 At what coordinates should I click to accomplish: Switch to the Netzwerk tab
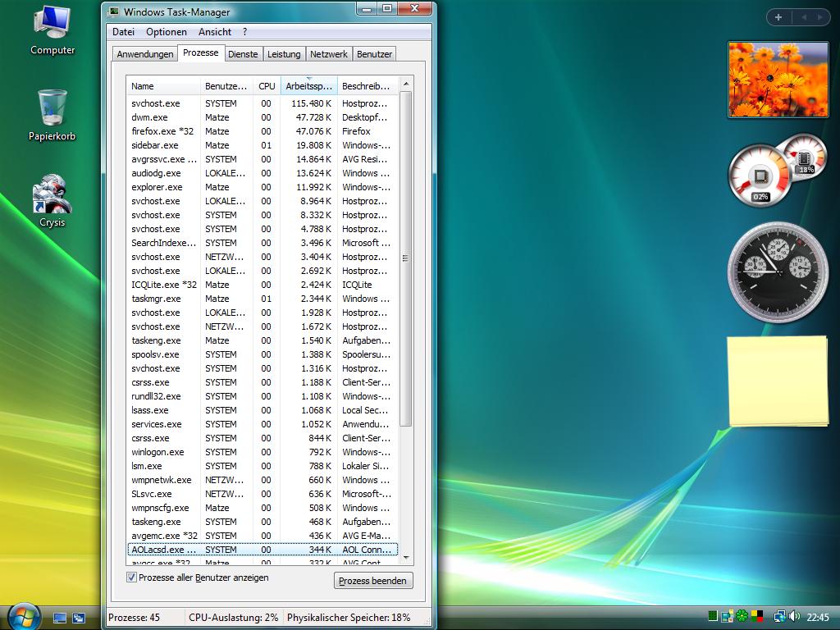[x=329, y=54]
